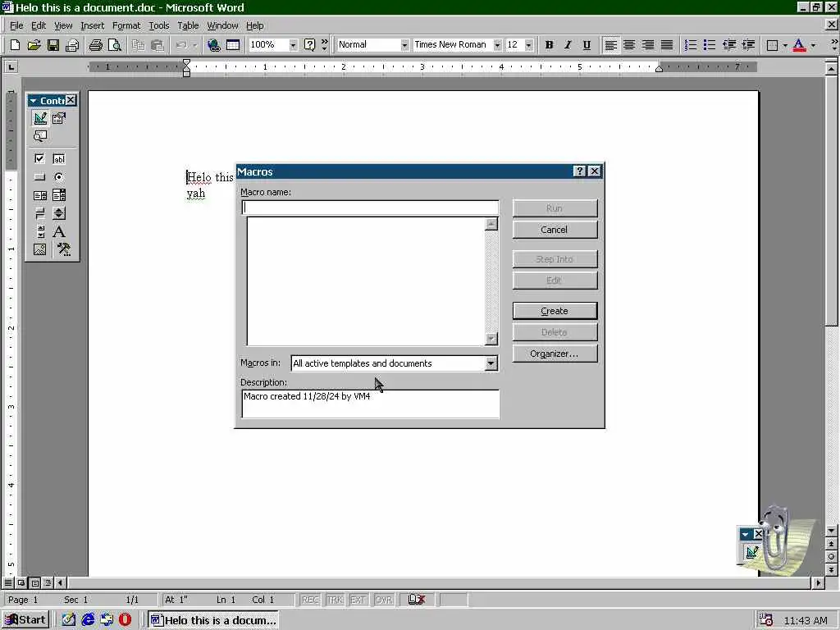Toggle Bold formatting
The image size is (840, 630).
coord(549,45)
